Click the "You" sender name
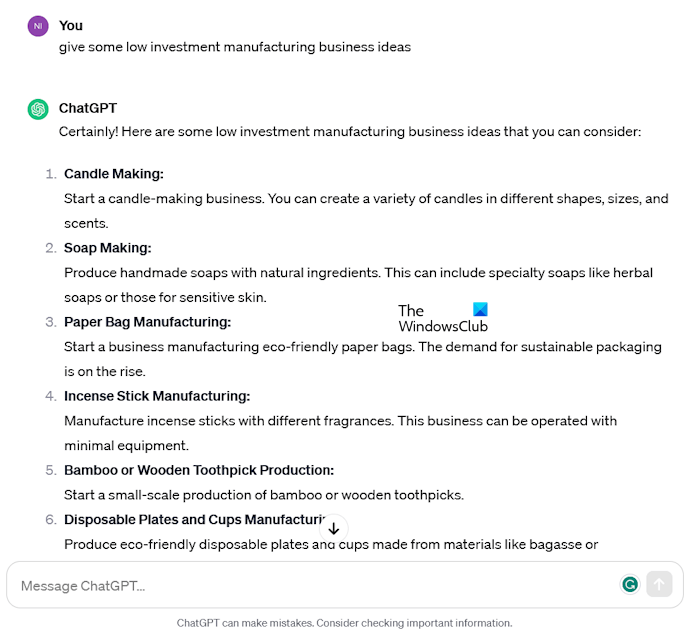The image size is (700, 633). [x=71, y=25]
